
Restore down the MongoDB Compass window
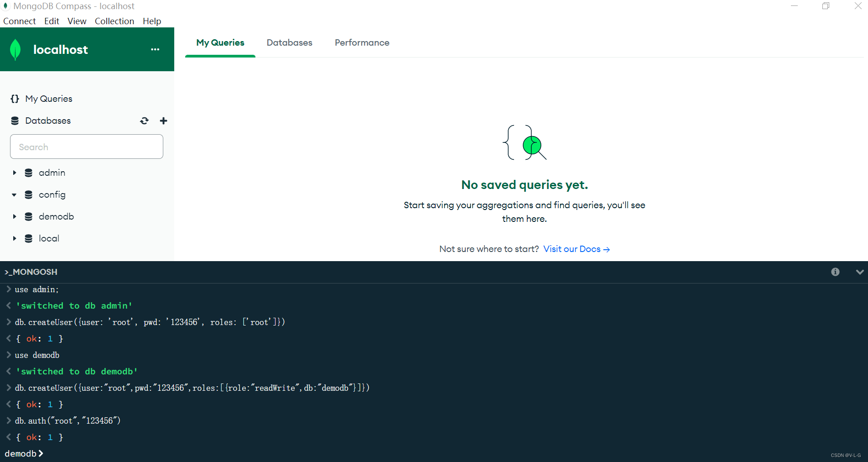click(826, 6)
